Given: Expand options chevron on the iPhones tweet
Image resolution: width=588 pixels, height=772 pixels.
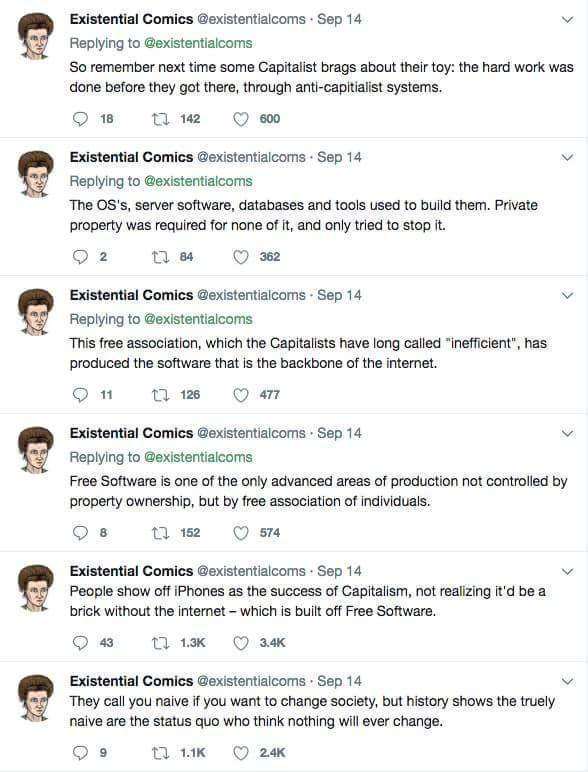Looking at the screenshot, I should coord(567,572).
